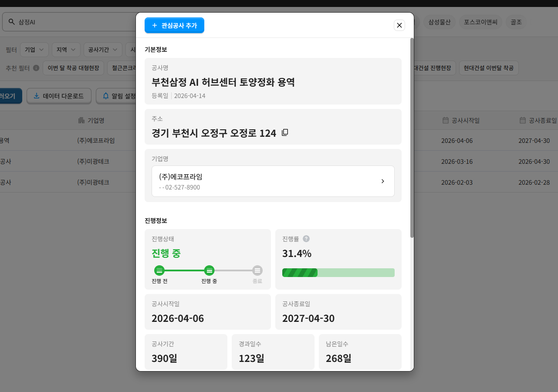The image size is (558, 392).
Task: Click the 공사시작일 value 2026-04-06 in dialog
Action: 178,318
